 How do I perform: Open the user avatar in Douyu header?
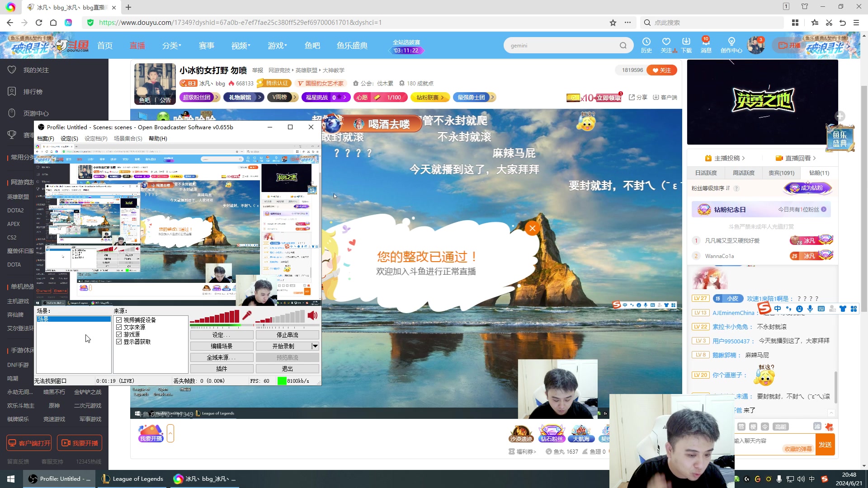756,45
